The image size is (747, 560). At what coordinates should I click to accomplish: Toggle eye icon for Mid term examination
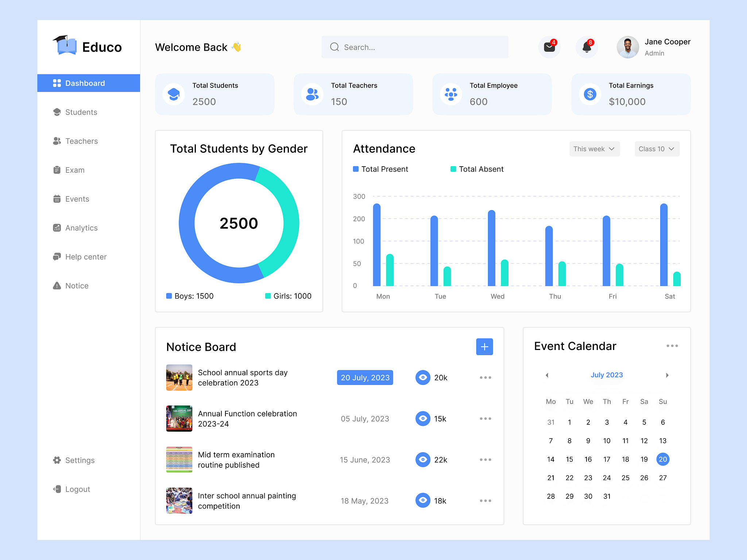coord(423,459)
